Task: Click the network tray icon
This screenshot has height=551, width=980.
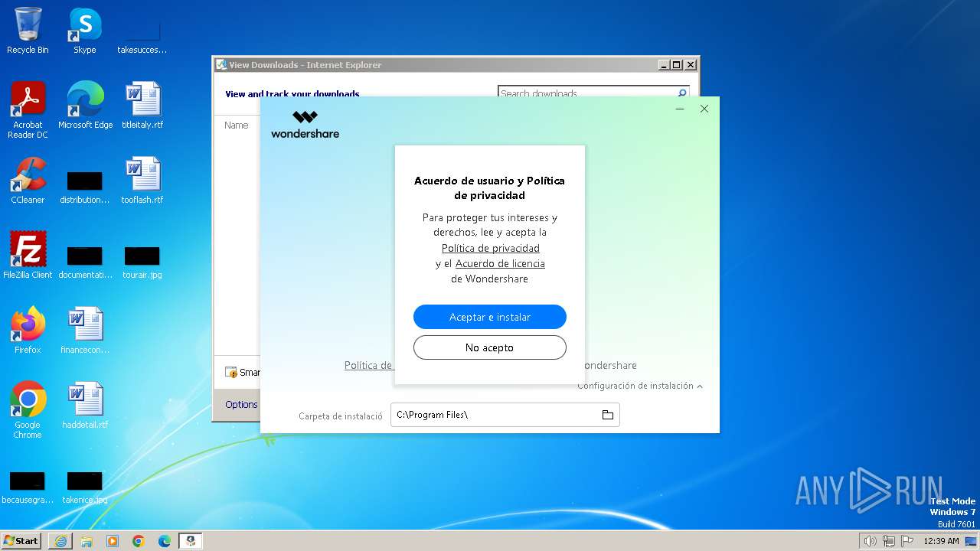Action: coord(889,541)
